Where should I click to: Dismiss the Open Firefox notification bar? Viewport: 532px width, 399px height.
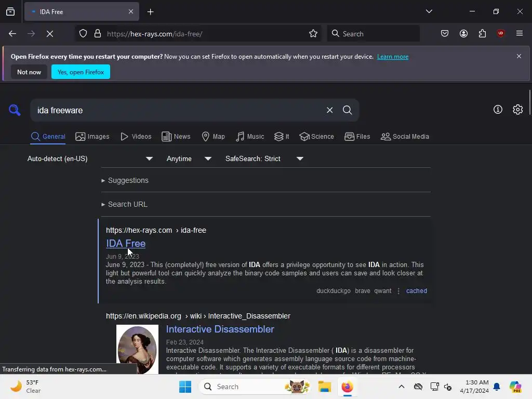tap(519, 56)
